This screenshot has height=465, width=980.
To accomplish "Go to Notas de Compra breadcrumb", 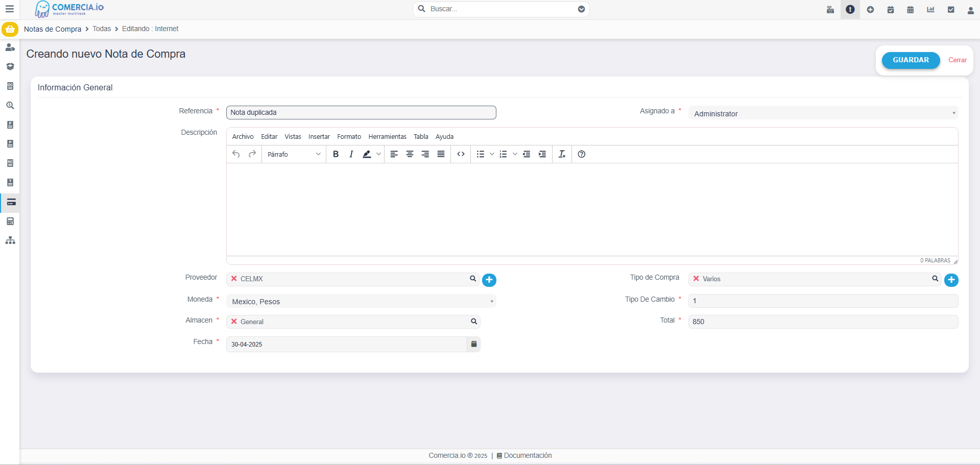I will pos(53,29).
